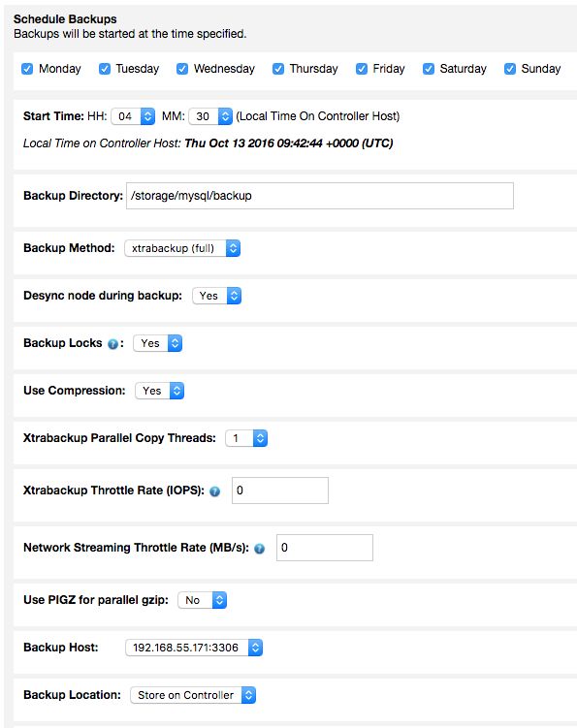This screenshot has height=728, width=577.
Task: Open the Start Time minutes dropdown
Action: tap(210, 116)
